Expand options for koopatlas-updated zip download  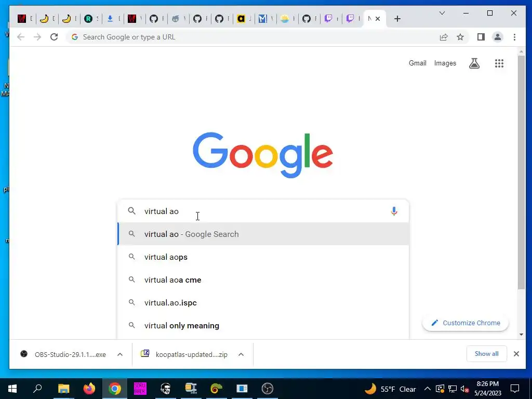coord(241,354)
